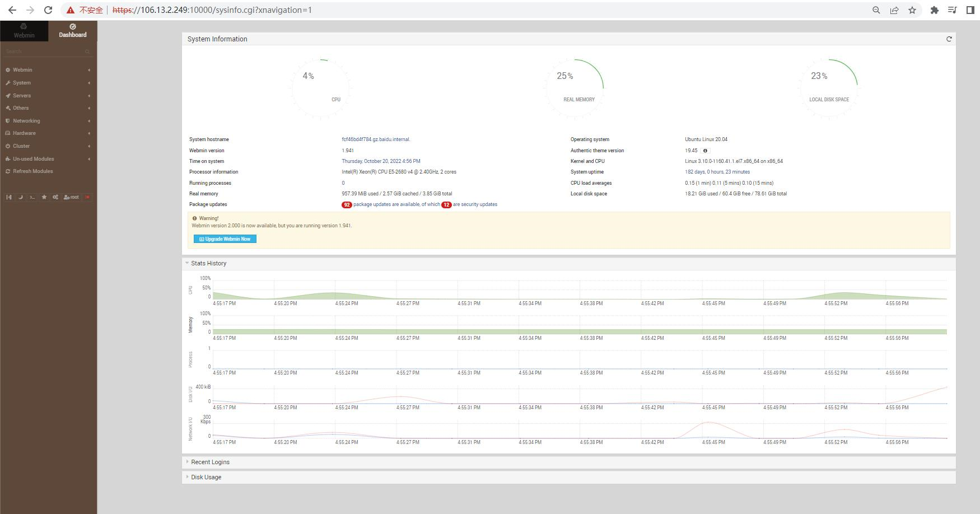Open theme configuration gears icon

(55, 197)
